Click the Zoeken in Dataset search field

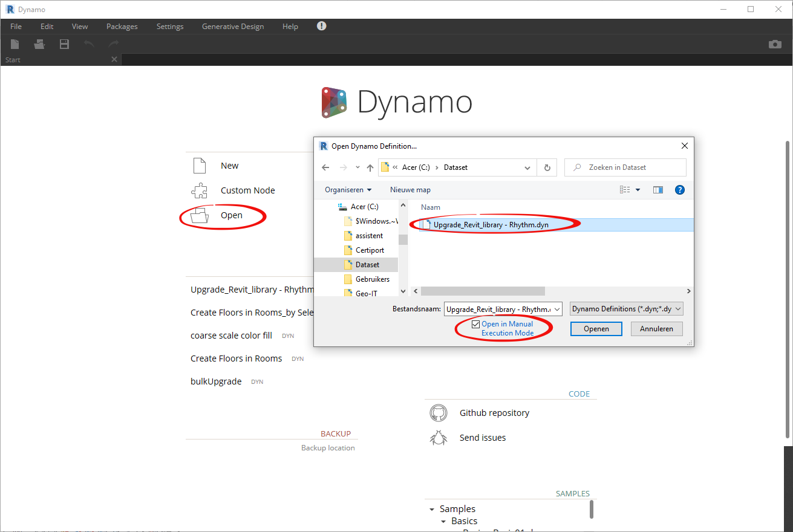625,167
